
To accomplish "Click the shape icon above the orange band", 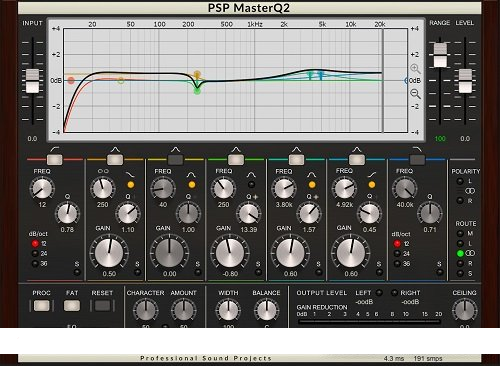I will (x=115, y=149).
